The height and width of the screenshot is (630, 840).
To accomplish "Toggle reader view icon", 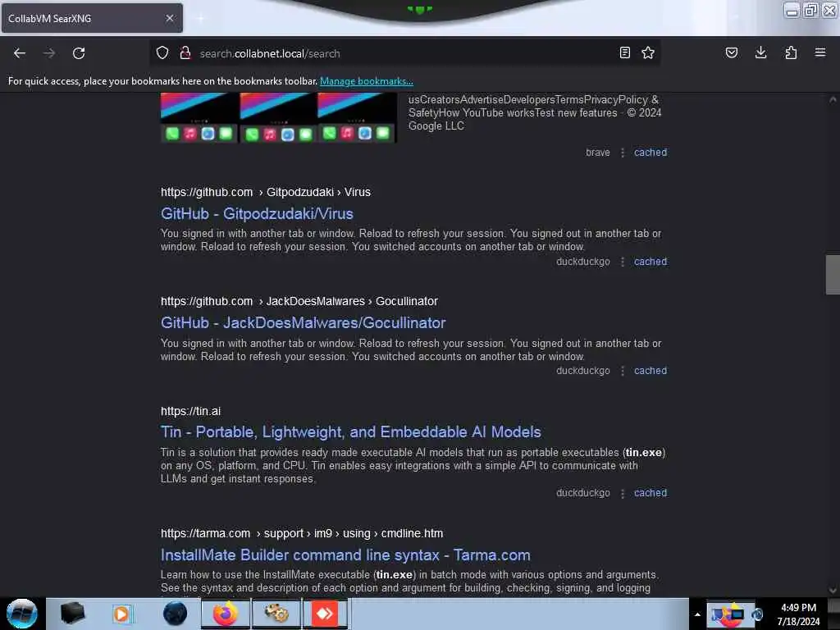I will click(624, 52).
